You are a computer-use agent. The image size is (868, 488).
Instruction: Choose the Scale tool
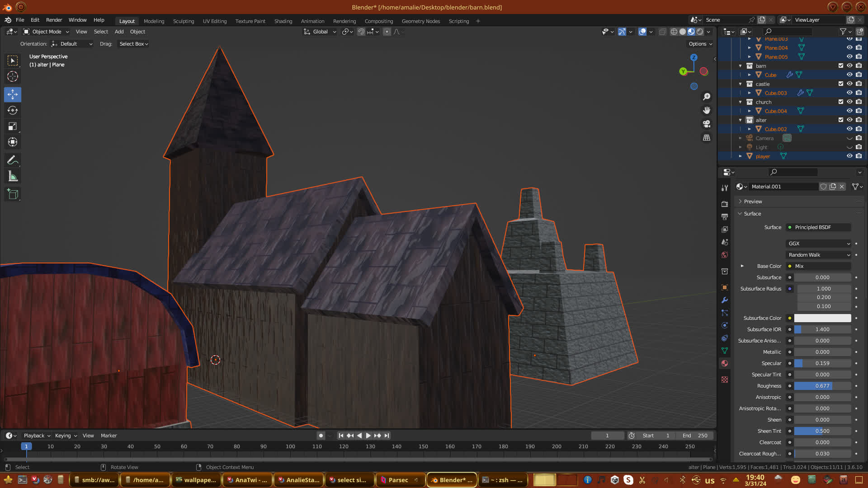click(13, 127)
